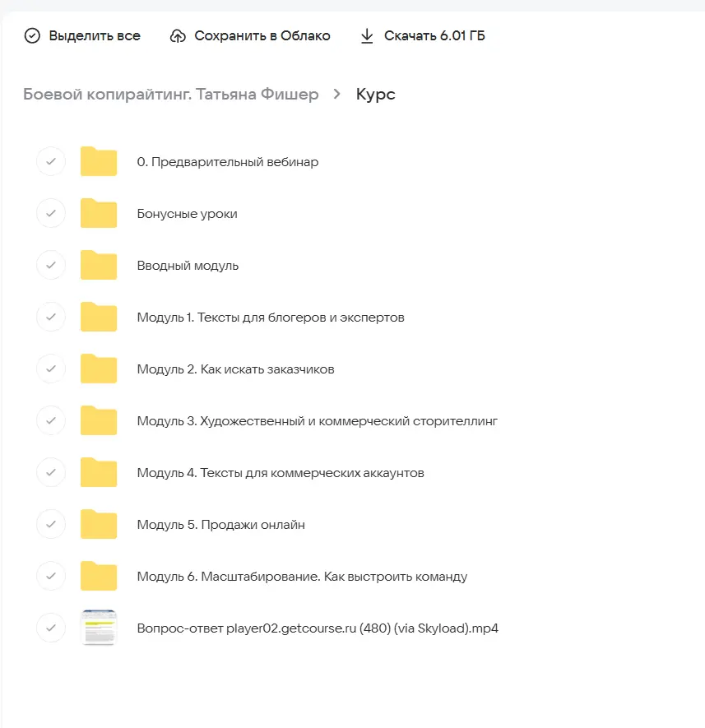Click the folder icon for Вводный модуль
Image resolution: width=705 pixels, height=728 pixels.
point(99,266)
